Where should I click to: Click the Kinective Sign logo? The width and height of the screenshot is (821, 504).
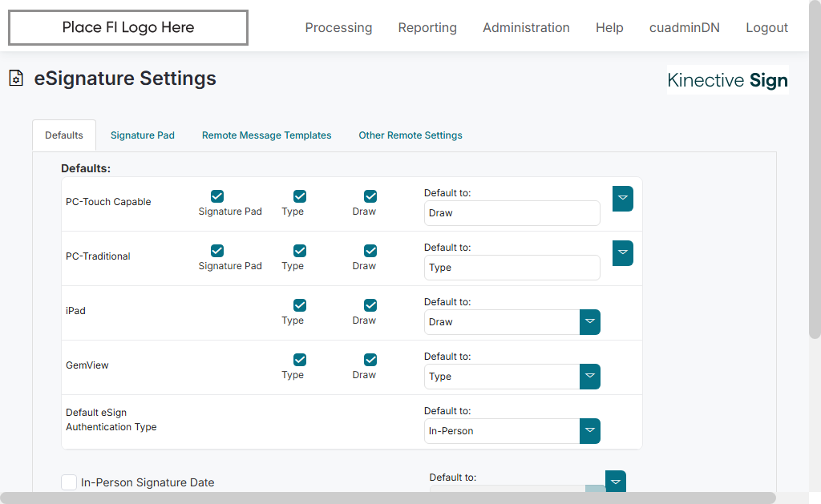(727, 80)
